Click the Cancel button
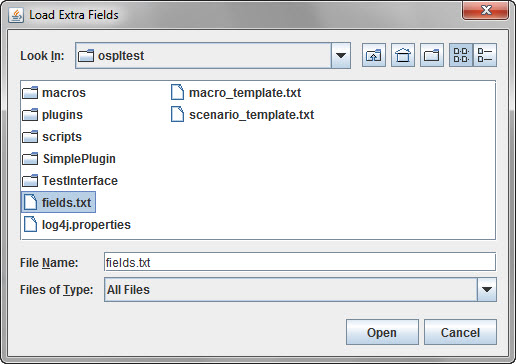Viewport: 516px width, 364px height. coord(460,332)
